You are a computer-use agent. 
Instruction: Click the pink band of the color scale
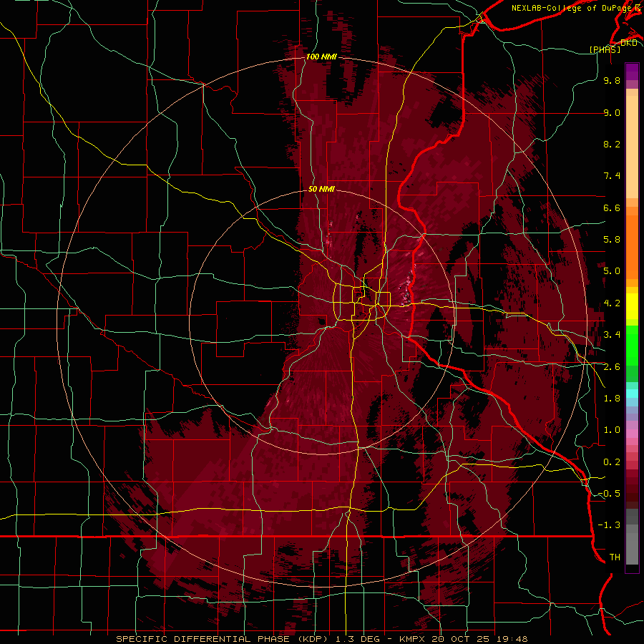(x=632, y=434)
